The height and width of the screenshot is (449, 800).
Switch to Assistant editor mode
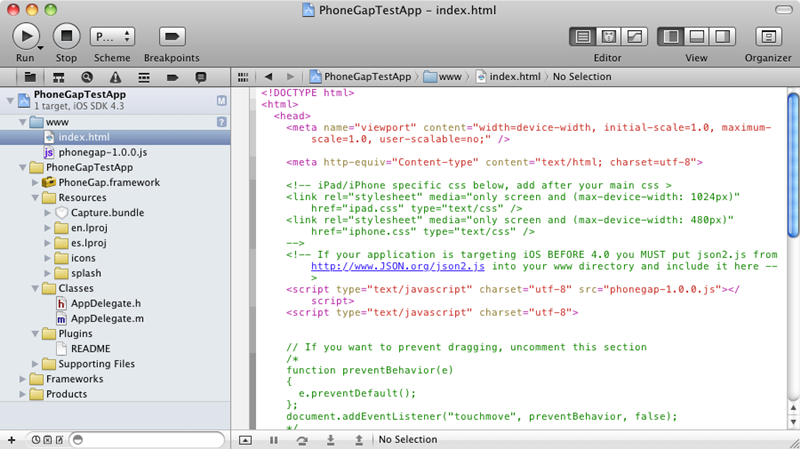point(608,37)
